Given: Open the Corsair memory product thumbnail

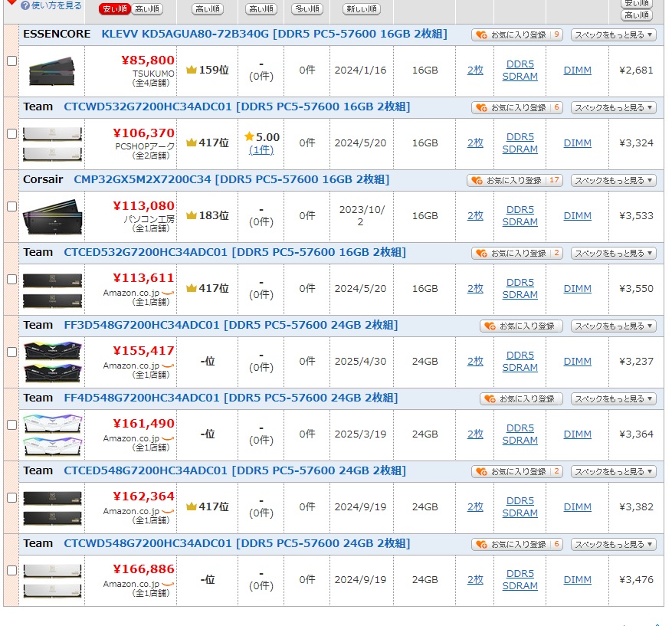Looking at the screenshot, I should (x=51, y=216).
